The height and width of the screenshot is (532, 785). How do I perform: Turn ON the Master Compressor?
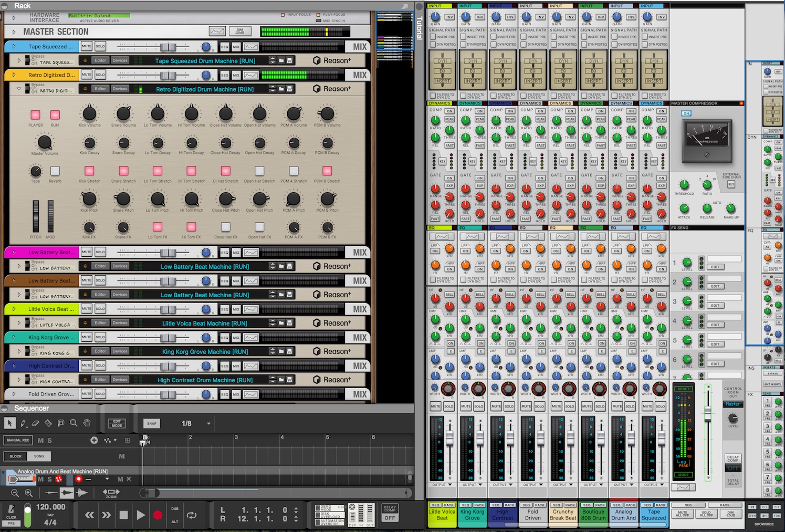click(x=686, y=113)
